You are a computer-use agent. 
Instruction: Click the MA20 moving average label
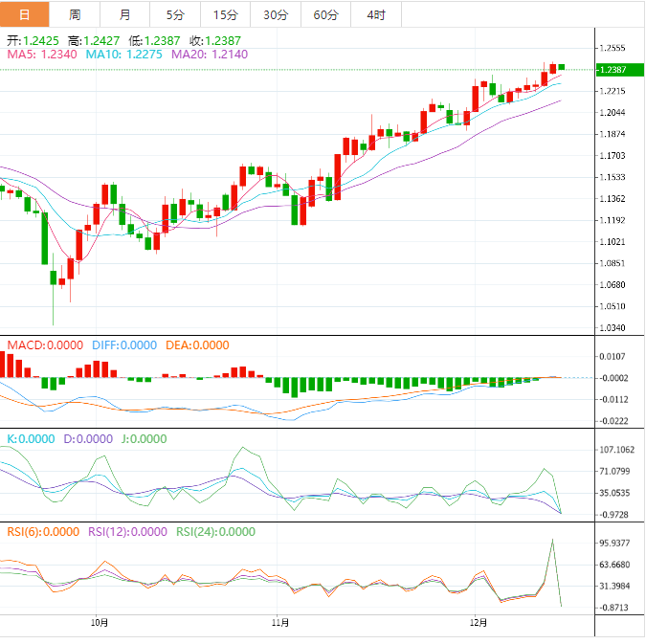pyautogui.click(x=210, y=56)
